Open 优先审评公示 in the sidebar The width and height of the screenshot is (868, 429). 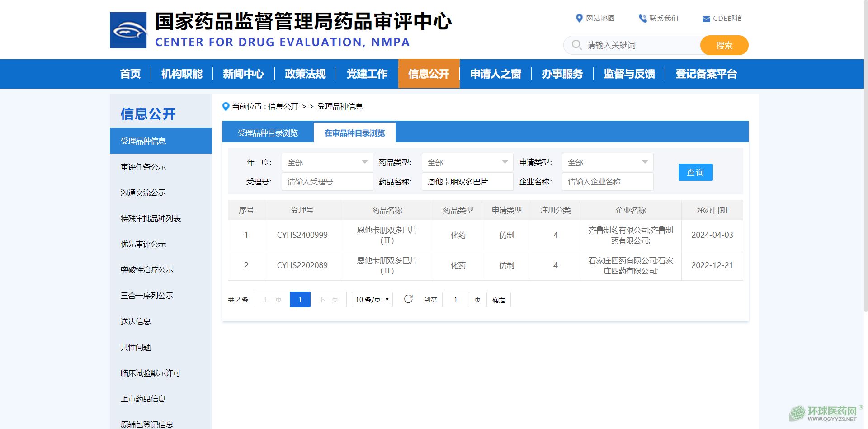pyautogui.click(x=143, y=244)
